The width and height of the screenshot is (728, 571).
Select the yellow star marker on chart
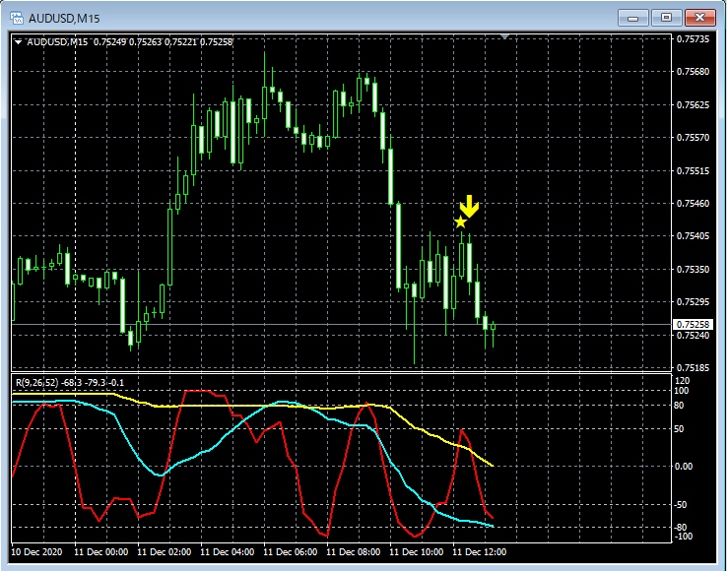(460, 222)
